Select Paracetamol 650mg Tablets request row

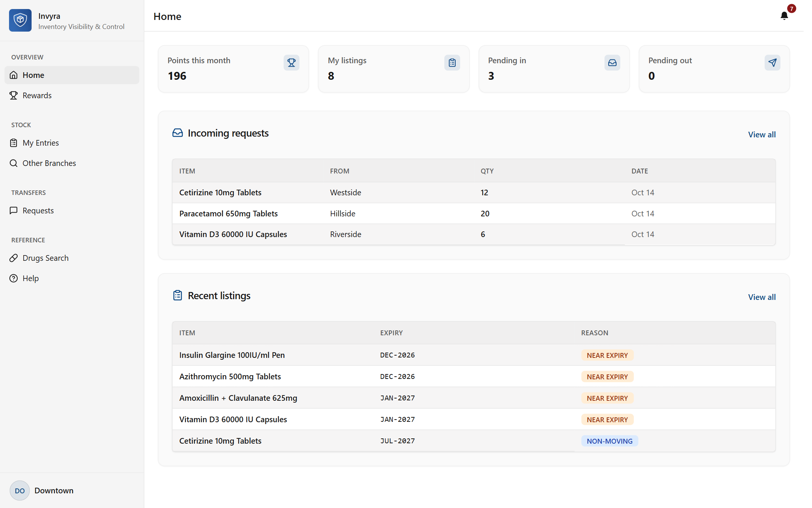(x=474, y=213)
